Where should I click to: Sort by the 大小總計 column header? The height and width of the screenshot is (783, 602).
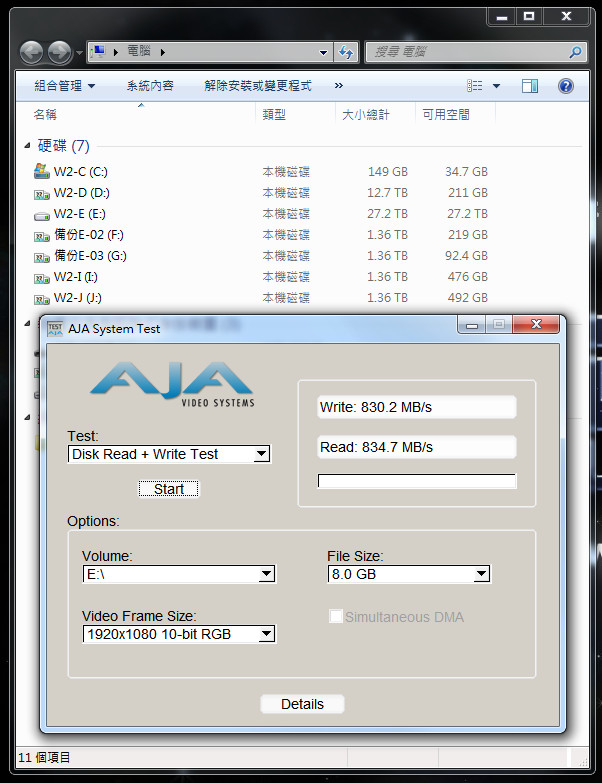365,114
